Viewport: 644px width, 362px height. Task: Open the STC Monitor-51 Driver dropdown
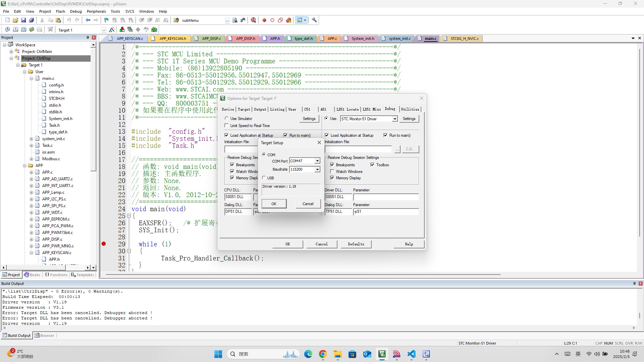click(395, 119)
